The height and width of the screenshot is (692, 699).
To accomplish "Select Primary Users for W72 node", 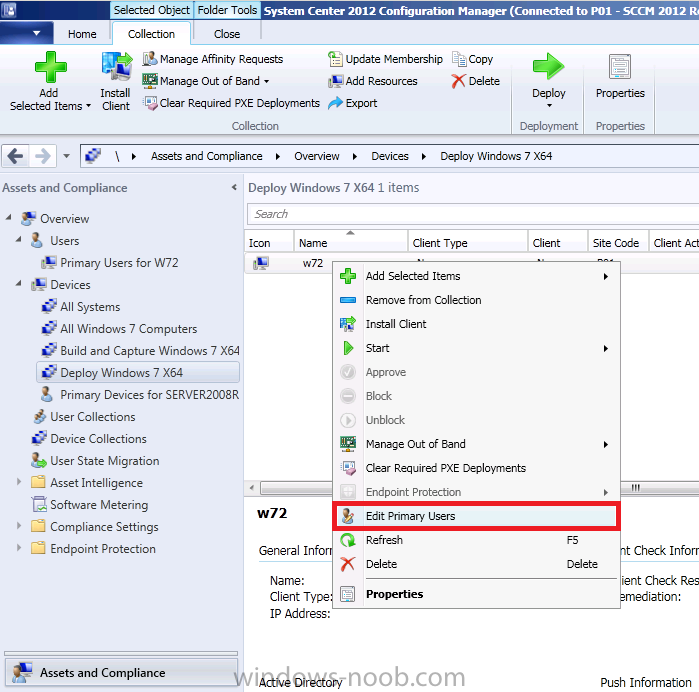I will pyautogui.click(x=110, y=263).
